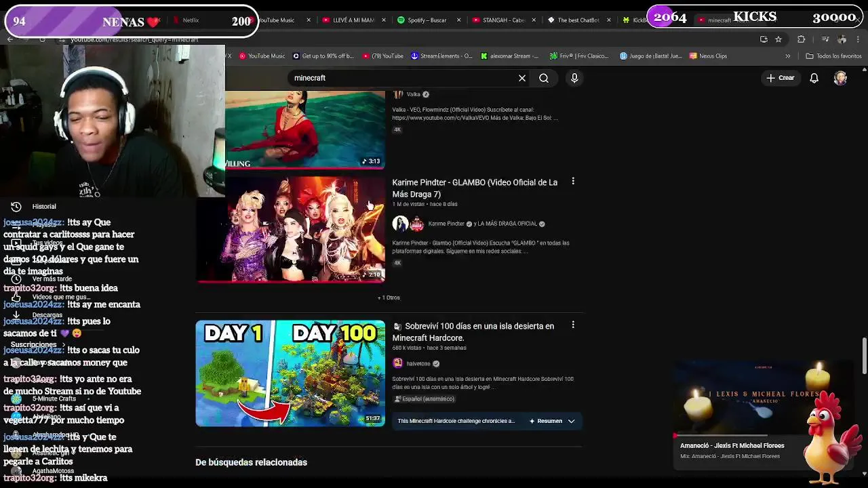This screenshot has height=488, width=868.
Task: Start voice search with microphone icon
Action: (574, 78)
